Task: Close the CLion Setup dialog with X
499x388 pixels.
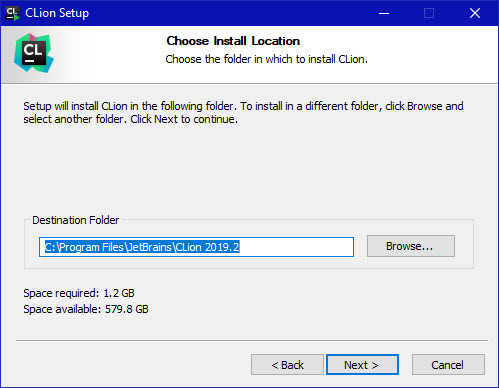Action: click(475, 13)
